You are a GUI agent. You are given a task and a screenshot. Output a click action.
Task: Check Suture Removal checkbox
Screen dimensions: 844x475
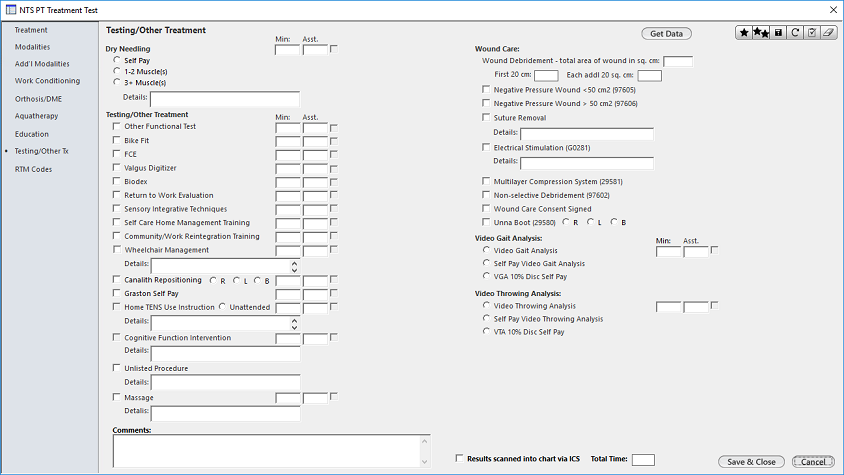coord(486,117)
